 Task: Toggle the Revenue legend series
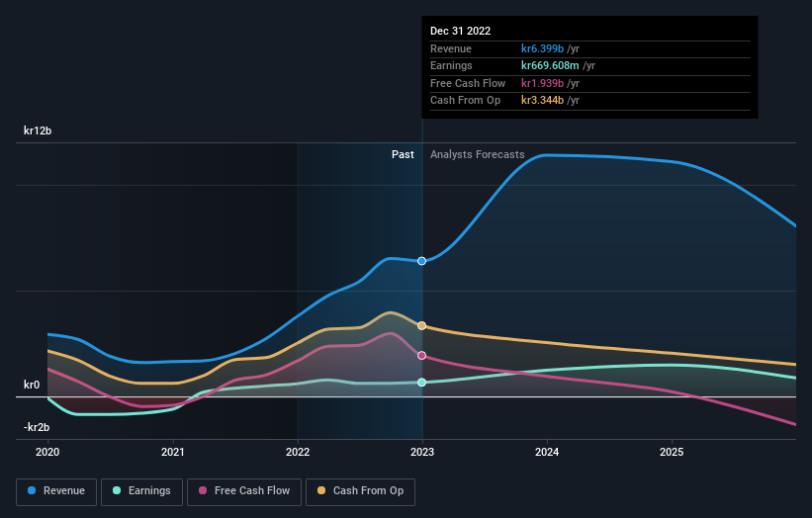pos(56,491)
